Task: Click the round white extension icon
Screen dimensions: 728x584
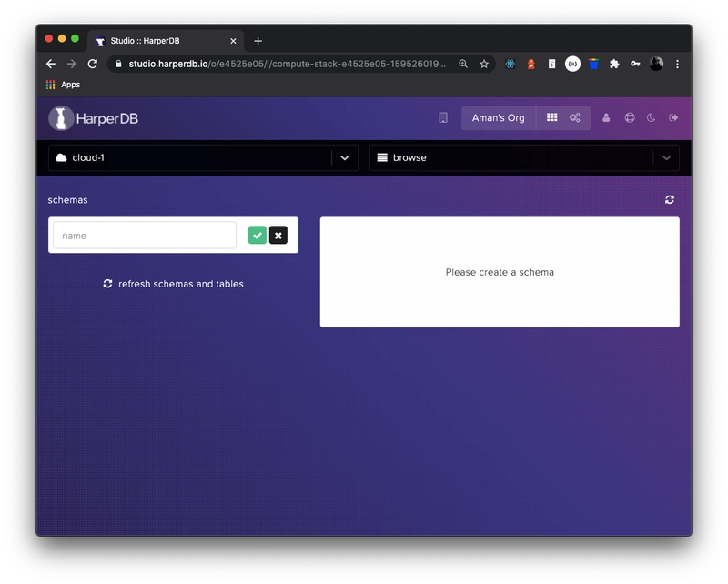Action: 572,64
